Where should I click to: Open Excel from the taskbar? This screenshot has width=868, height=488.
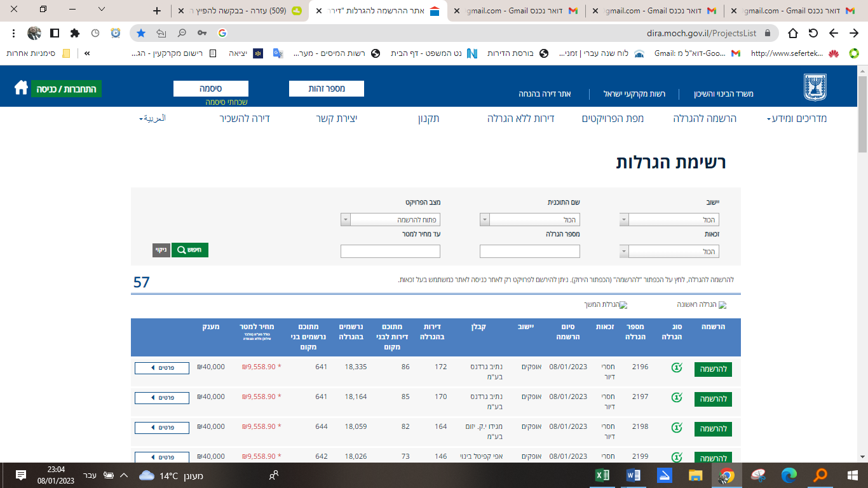(x=602, y=475)
